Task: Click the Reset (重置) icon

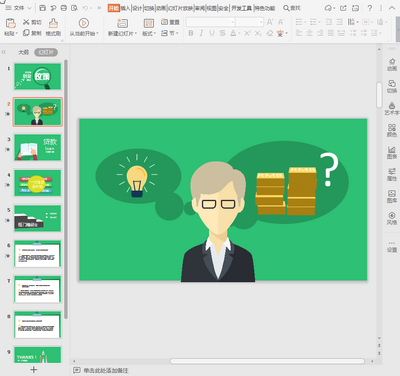Action: click(x=164, y=22)
